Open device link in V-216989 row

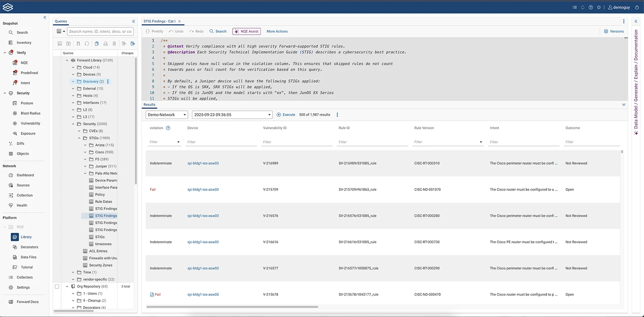click(203, 164)
